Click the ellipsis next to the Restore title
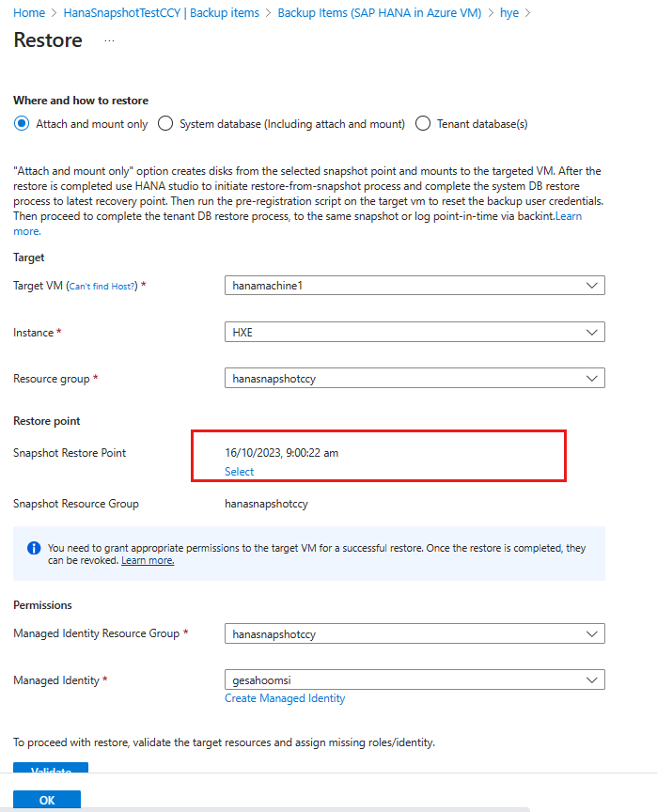Screen dimensions: 657x812 (x=109, y=41)
